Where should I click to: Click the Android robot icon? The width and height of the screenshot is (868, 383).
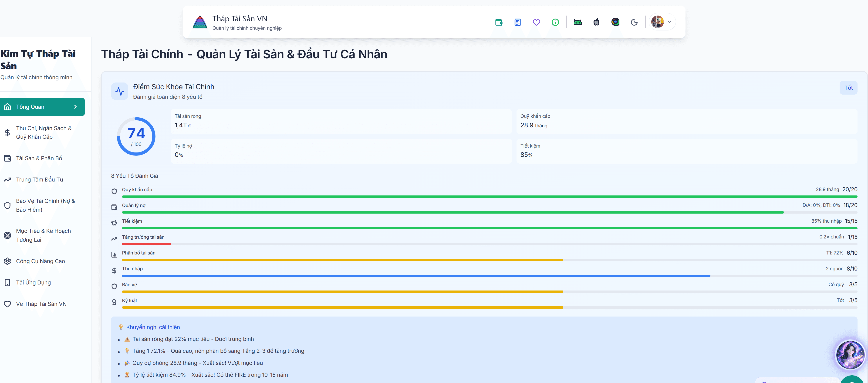coord(578,22)
